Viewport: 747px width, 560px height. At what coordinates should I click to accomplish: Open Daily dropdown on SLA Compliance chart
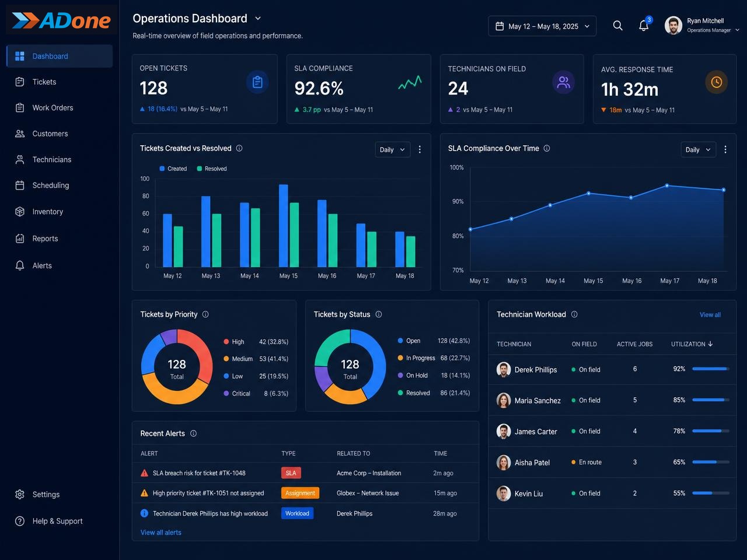(x=699, y=150)
